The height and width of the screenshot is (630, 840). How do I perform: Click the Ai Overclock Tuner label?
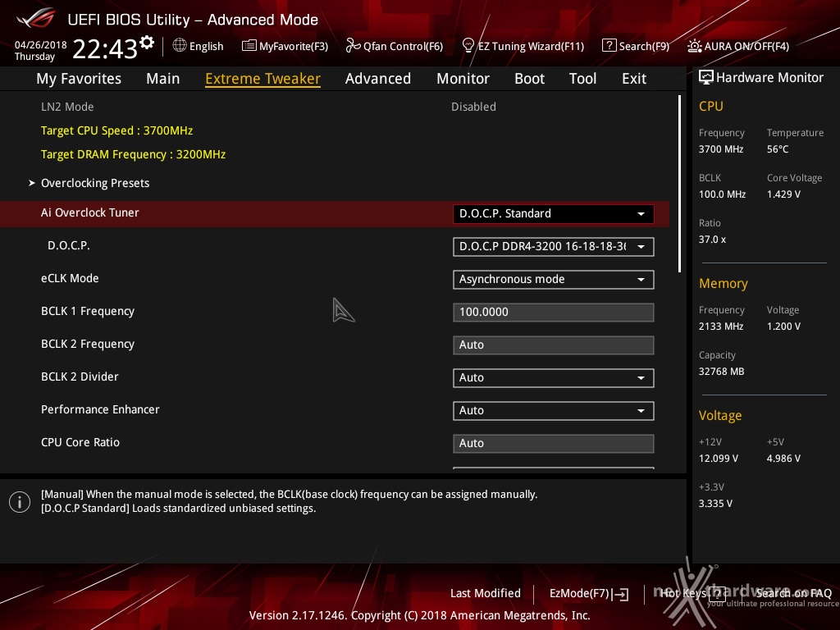(x=90, y=212)
